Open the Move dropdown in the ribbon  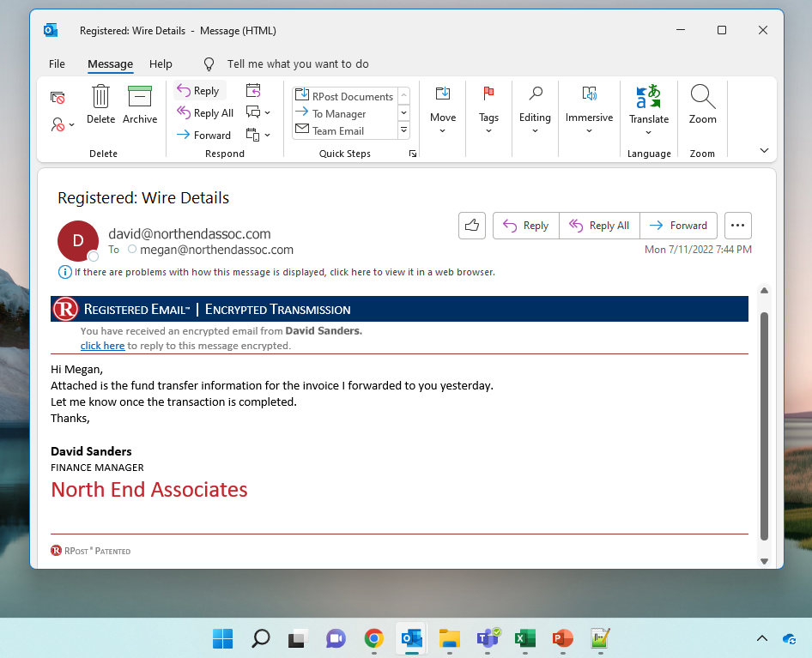click(443, 130)
